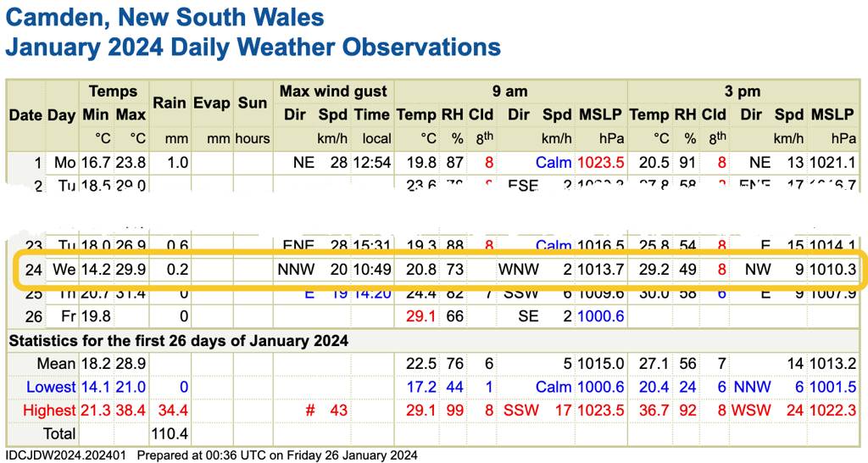Click highest 3 pm wind direction WSW
This screenshot has width=868, height=463.
tap(751, 410)
